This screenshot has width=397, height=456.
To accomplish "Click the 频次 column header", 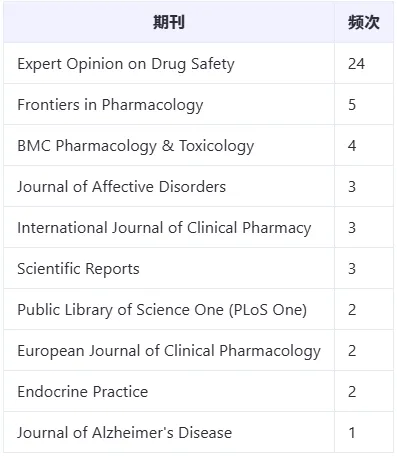I will pyautogui.click(x=364, y=22).
